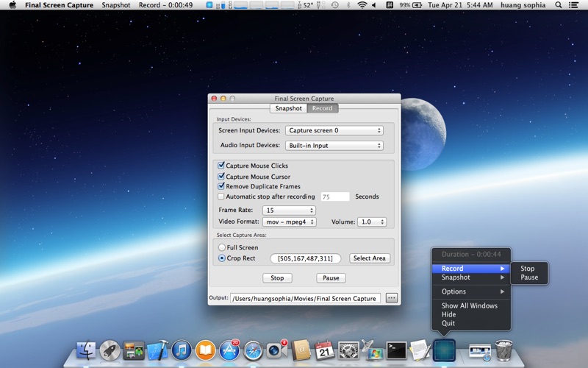The width and height of the screenshot is (588, 368).
Task: Open Audio Input Devices dropdown
Action: tap(334, 145)
